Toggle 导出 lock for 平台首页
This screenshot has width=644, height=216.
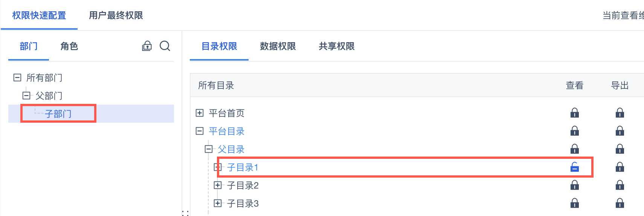click(x=620, y=113)
